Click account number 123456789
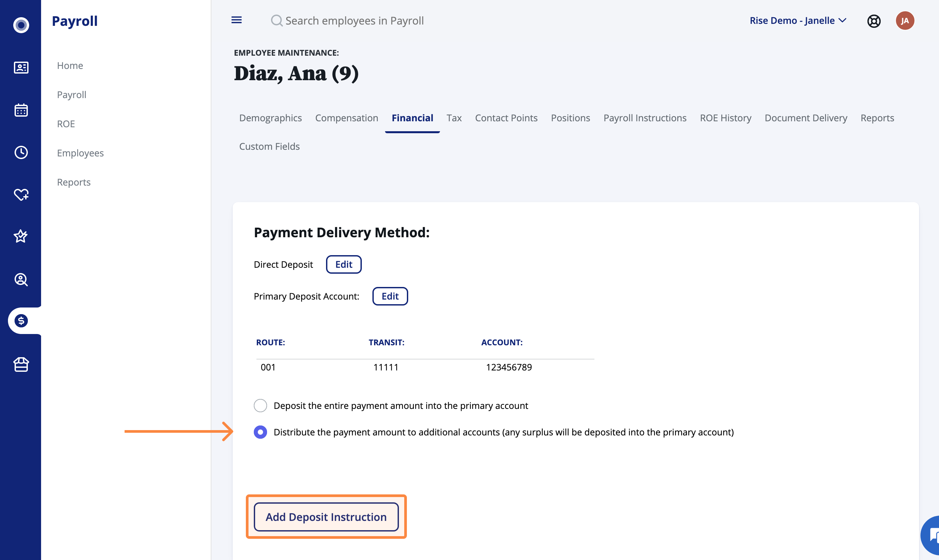The image size is (939, 560). coord(509,367)
